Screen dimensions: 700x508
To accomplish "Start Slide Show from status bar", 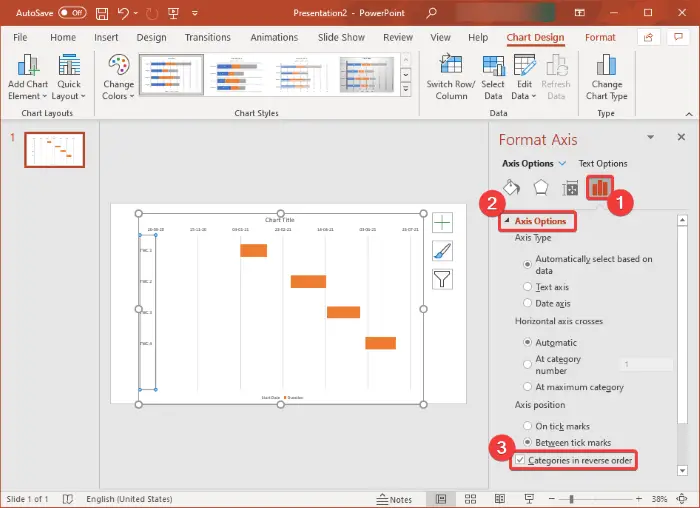I will pyautogui.click(x=529, y=499).
